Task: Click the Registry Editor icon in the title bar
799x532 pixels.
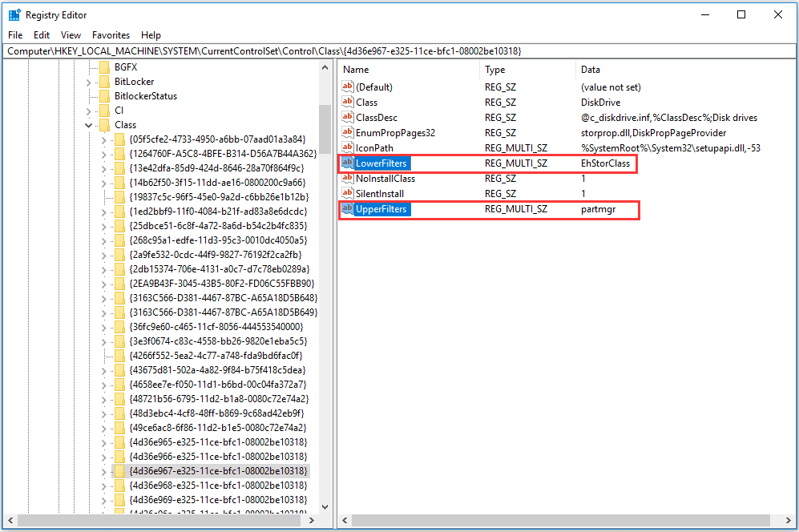Action: pyautogui.click(x=14, y=14)
